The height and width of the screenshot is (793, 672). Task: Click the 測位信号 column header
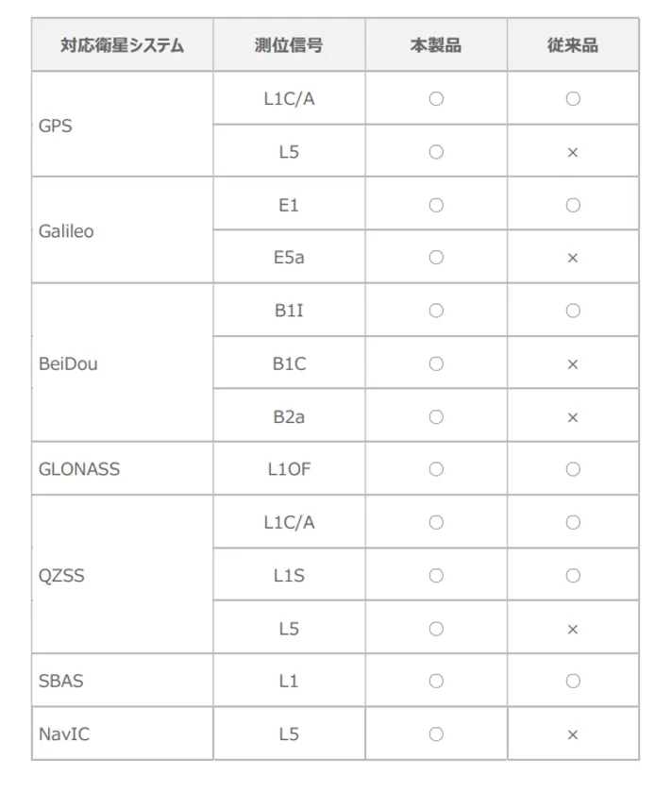[289, 45]
